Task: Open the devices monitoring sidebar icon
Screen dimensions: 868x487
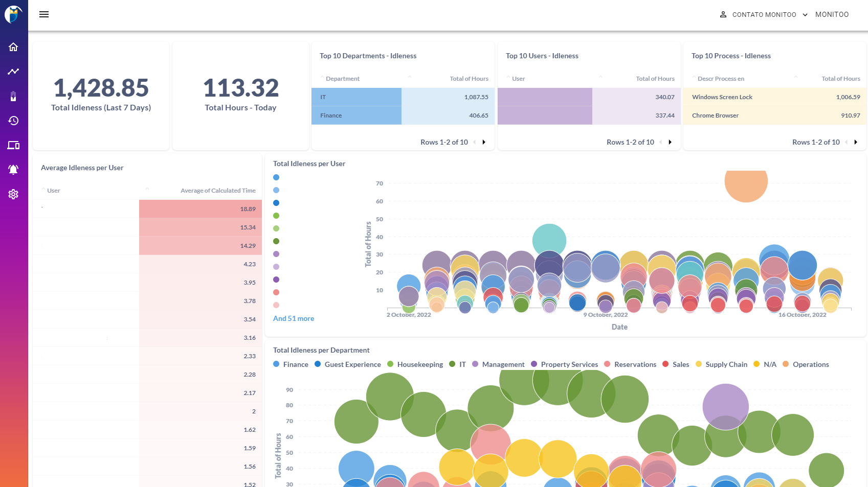Action: (x=13, y=145)
